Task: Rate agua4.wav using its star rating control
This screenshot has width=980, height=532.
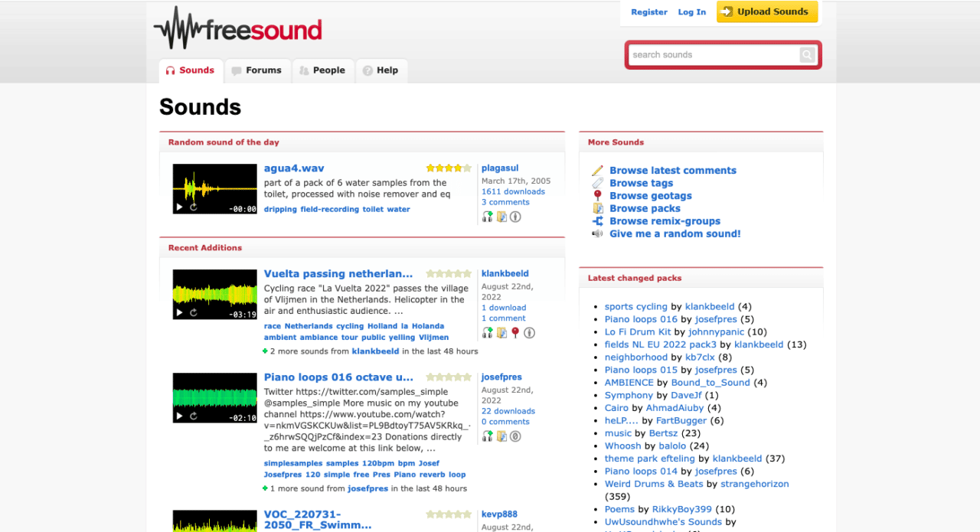Action: 449,167
